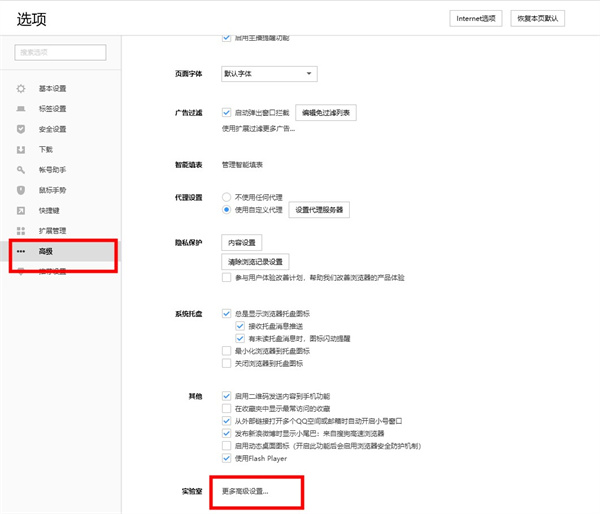Toggle QQ空间 自动开启小号窗口 checkbox

tap(226, 421)
